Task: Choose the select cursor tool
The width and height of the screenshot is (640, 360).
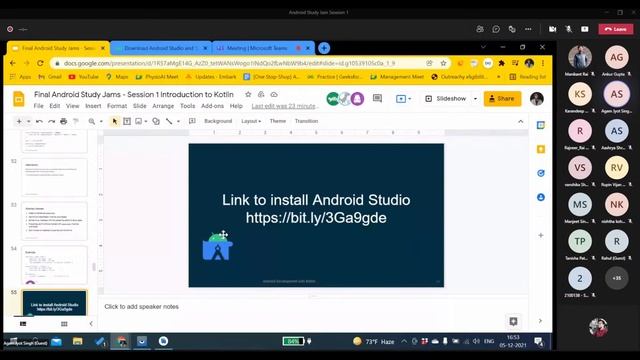Action: coord(115,121)
